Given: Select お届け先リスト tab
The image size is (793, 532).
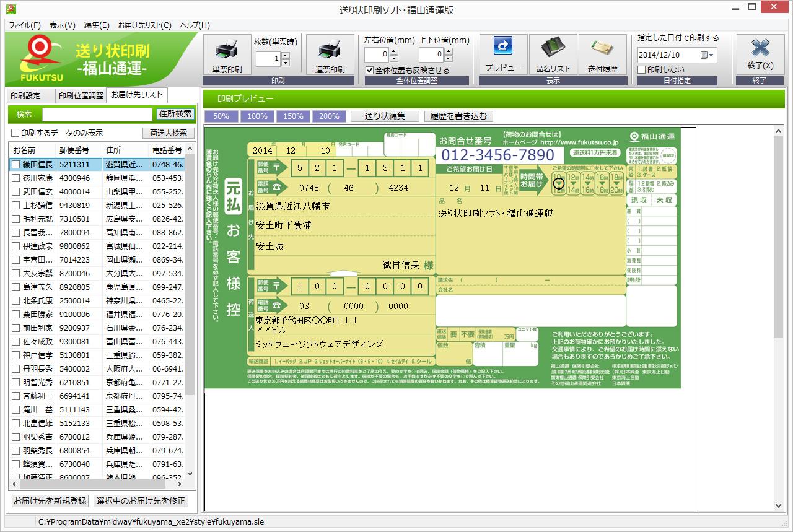Looking at the screenshot, I should [x=137, y=95].
